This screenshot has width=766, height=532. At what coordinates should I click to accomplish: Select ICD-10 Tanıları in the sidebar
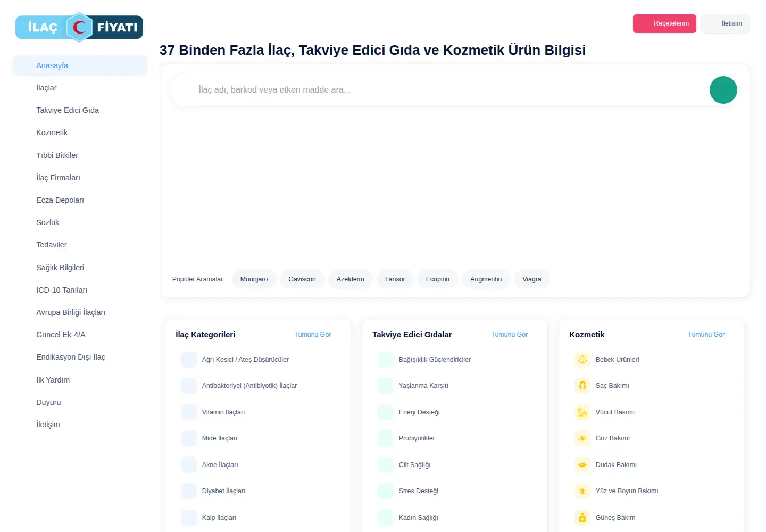point(80,290)
